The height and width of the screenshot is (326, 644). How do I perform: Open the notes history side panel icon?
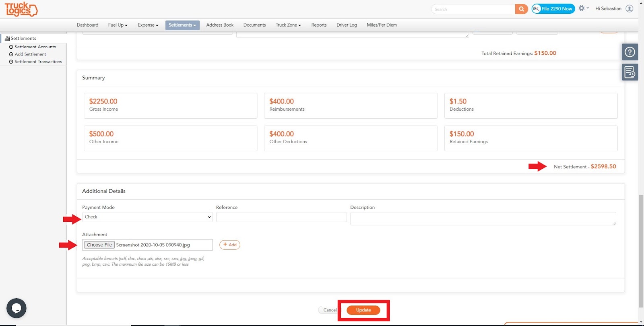[x=630, y=72]
